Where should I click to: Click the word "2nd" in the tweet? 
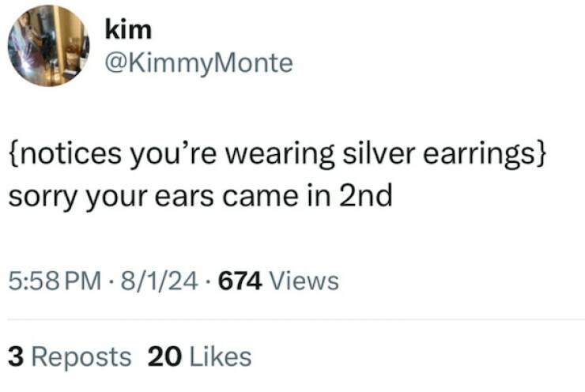(365, 196)
